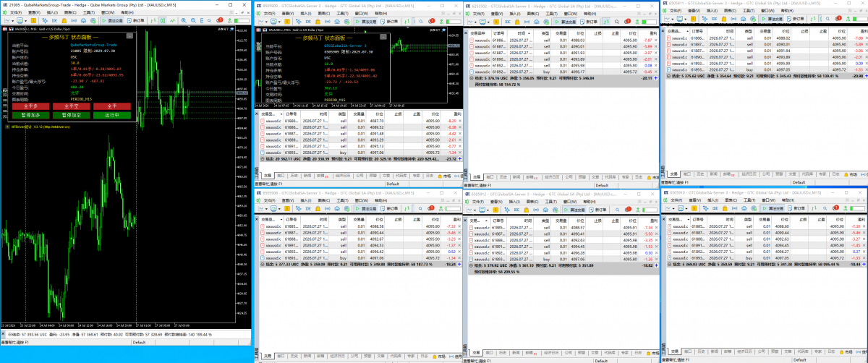This screenshot has width=868, height=363.
Task: Click the notification badge in window 6505908 toolbar
Action: [431, 209]
